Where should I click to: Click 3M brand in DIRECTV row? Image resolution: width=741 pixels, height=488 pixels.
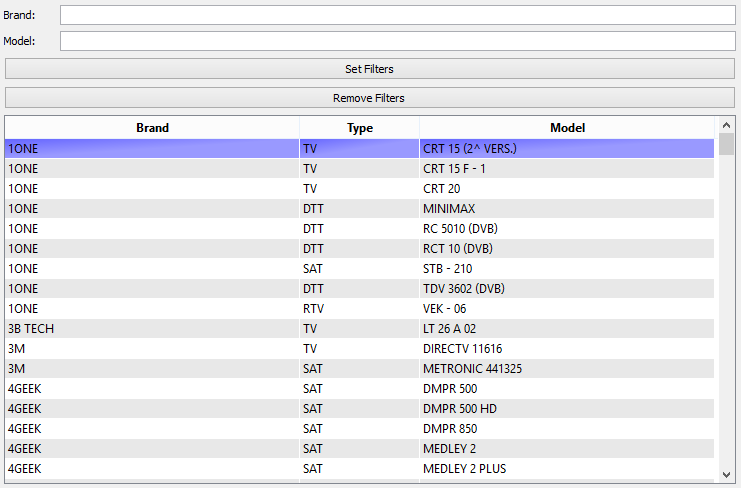point(152,349)
